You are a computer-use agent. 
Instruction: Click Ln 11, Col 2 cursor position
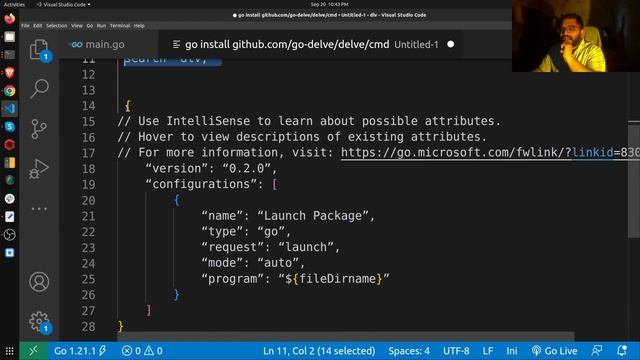coord(319,351)
